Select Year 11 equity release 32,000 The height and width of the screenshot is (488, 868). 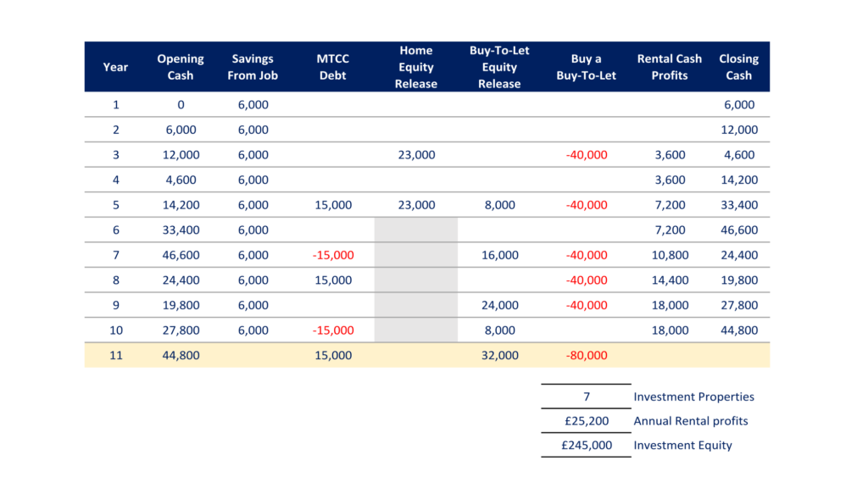tap(500, 355)
